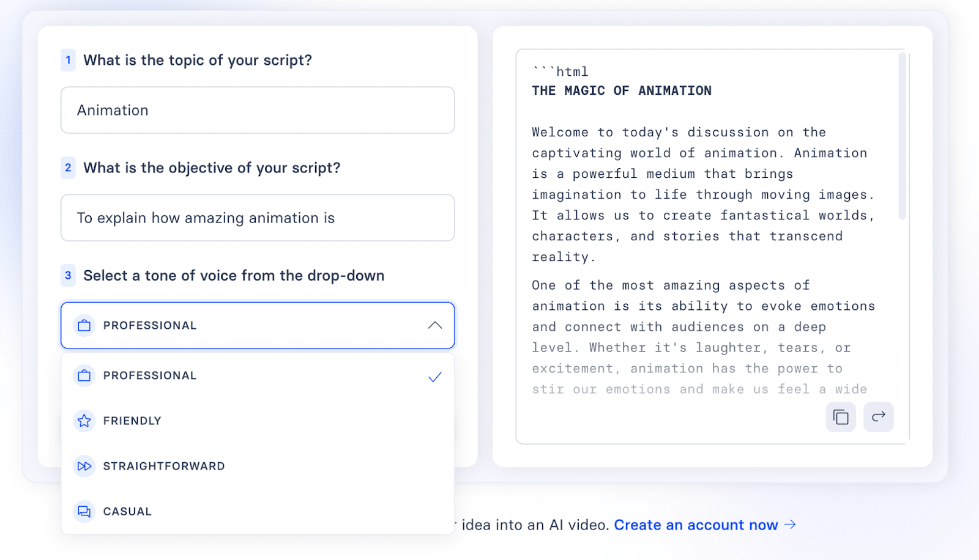The image size is (979, 560).
Task: Click the briefcase icon in the selected tone field
Action: (x=84, y=325)
